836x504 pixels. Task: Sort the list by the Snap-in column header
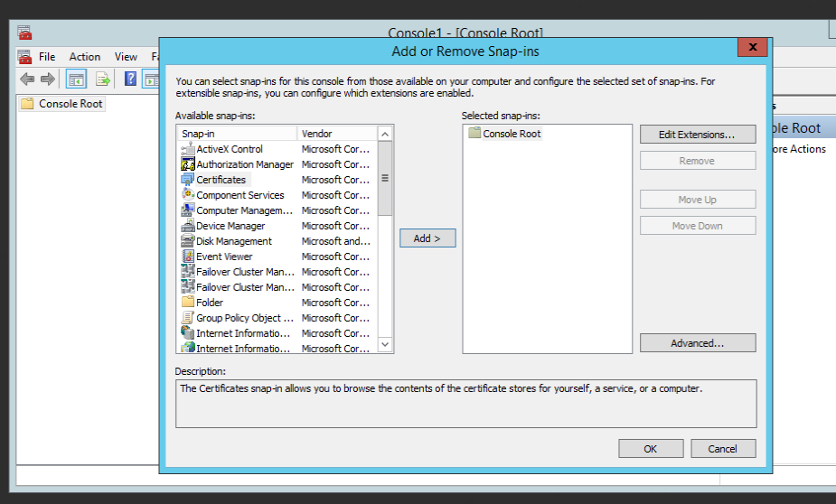(235, 134)
